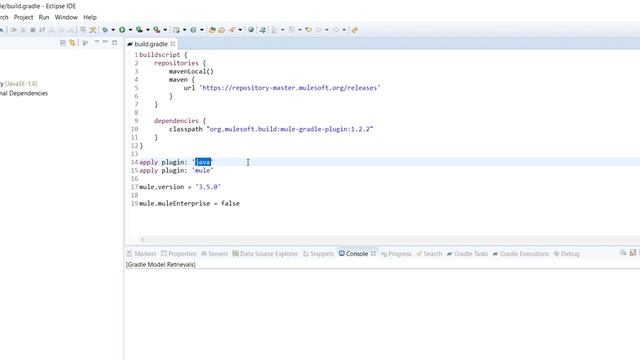Switch to the Gradle Tasks tab
The image size is (640, 360).
pyautogui.click(x=467, y=253)
